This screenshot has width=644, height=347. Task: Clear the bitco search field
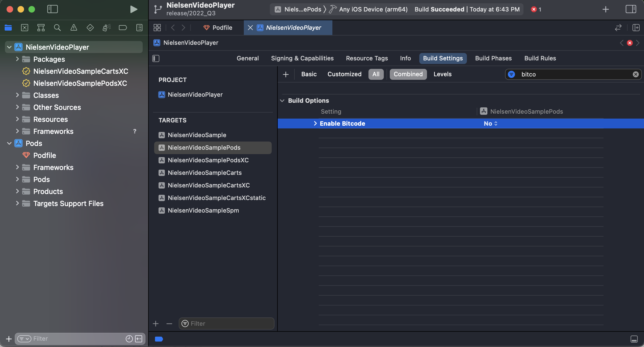tap(636, 74)
